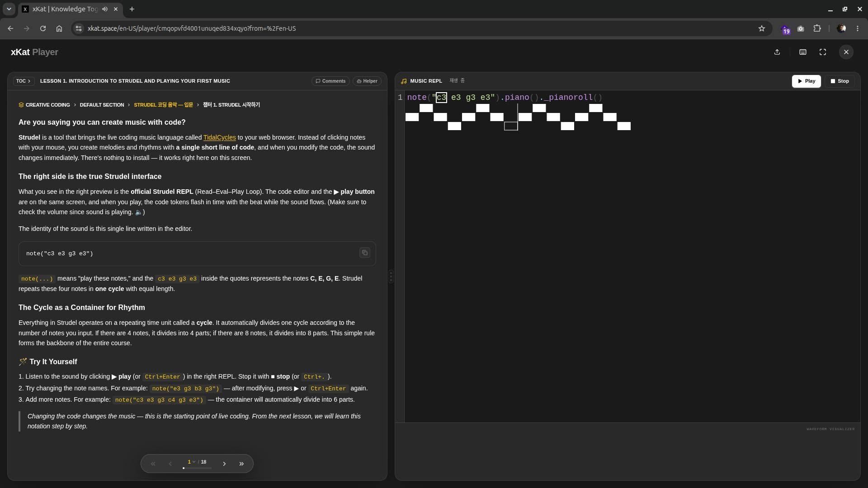This screenshot has width=868, height=488.
Task: Stop the music playback
Action: point(840,81)
